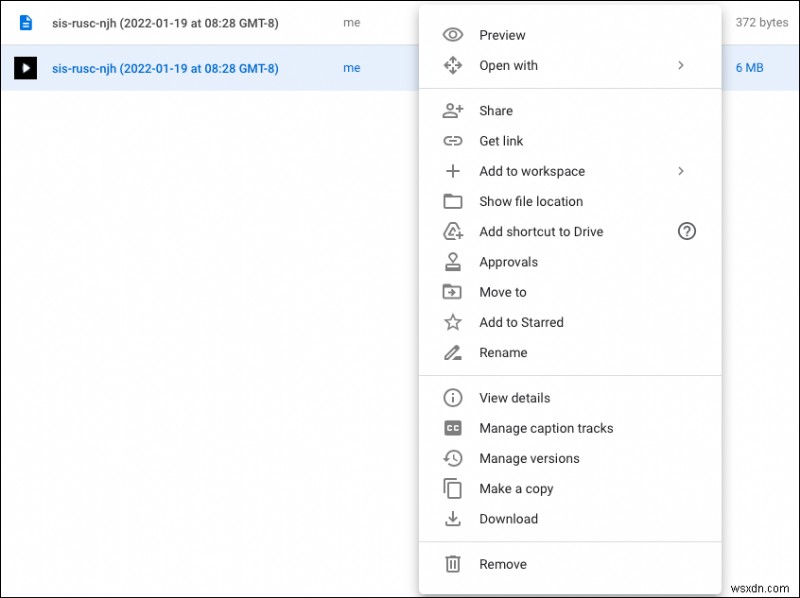Click the Share person icon

[453, 111]
